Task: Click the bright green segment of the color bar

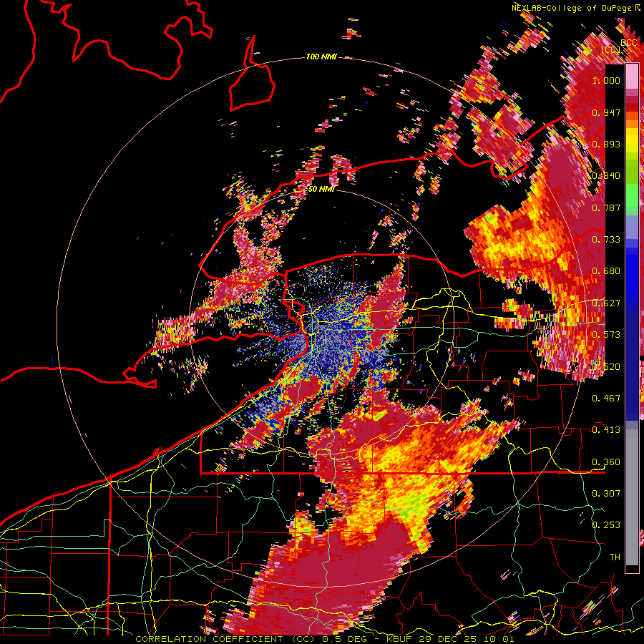Action: (x=632, y=195)
